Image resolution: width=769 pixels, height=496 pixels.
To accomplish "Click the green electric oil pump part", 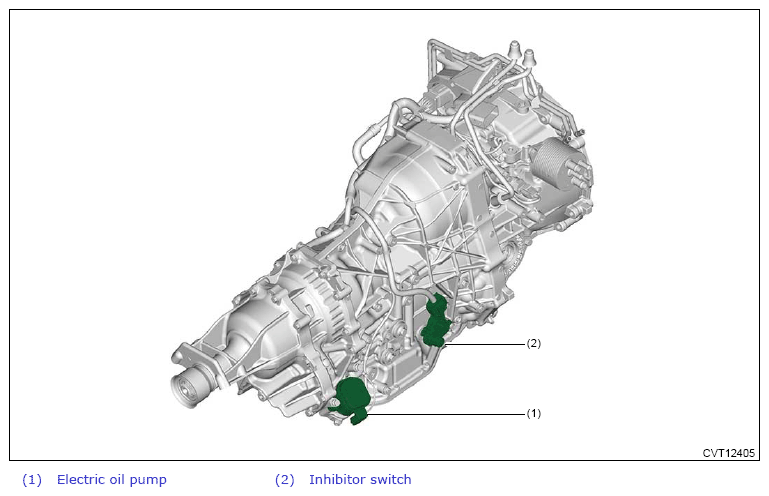I will pos(351,397).
